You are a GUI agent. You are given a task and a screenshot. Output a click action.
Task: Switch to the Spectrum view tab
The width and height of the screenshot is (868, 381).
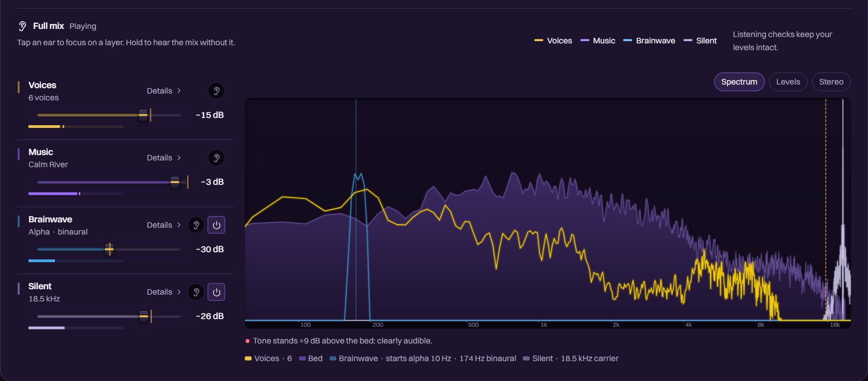739,82
